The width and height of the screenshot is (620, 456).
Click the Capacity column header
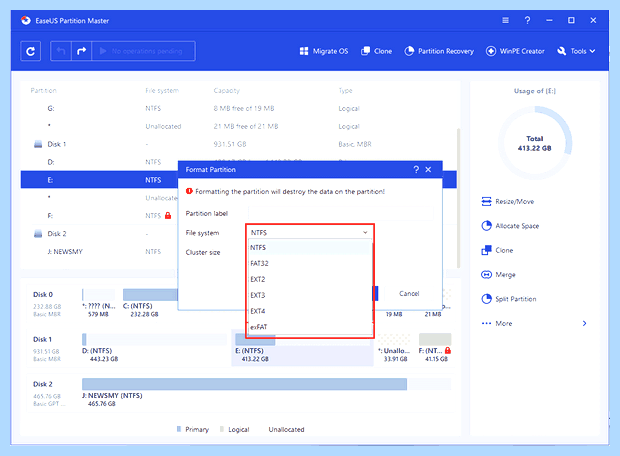(227, 91)
